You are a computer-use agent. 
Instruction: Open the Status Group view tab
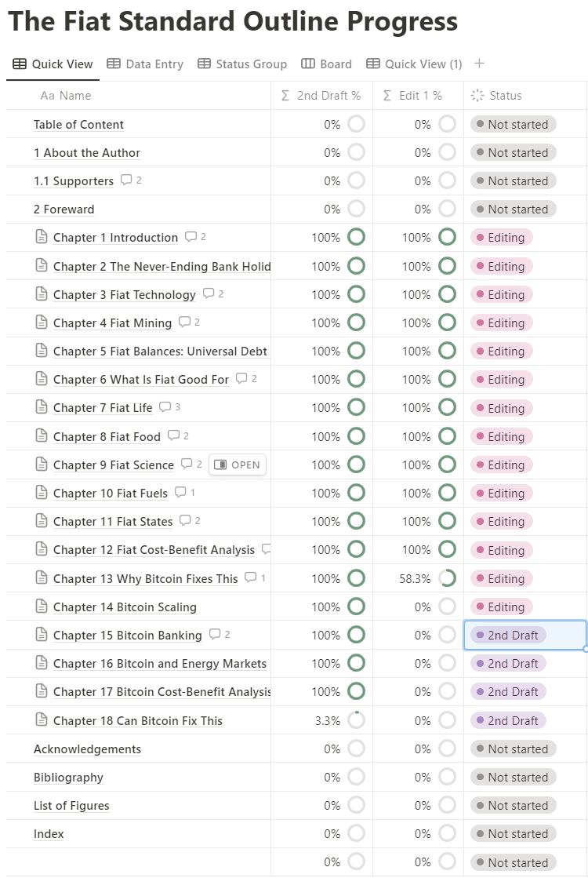[242, 64]
